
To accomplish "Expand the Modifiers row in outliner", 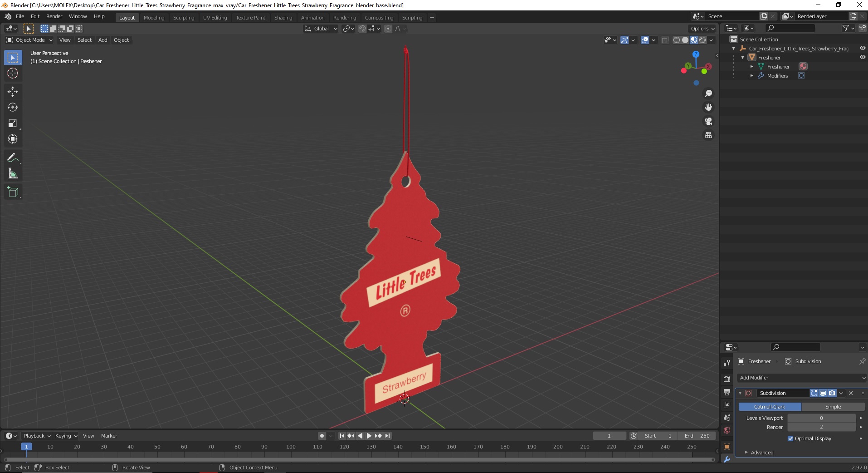I will [x=752, y=76].
